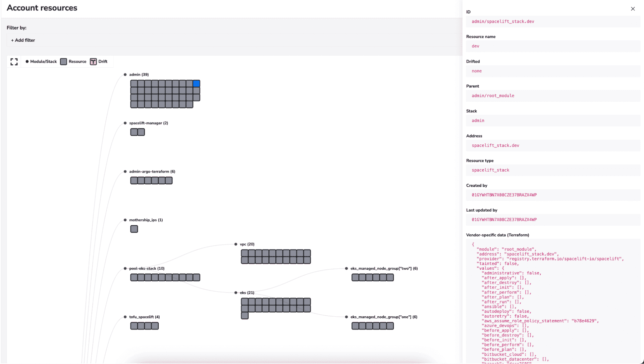Select last resource of eks_managed_node_group["one"]
The height and width of the screenshot is (364, 644).
click(390, 326)
